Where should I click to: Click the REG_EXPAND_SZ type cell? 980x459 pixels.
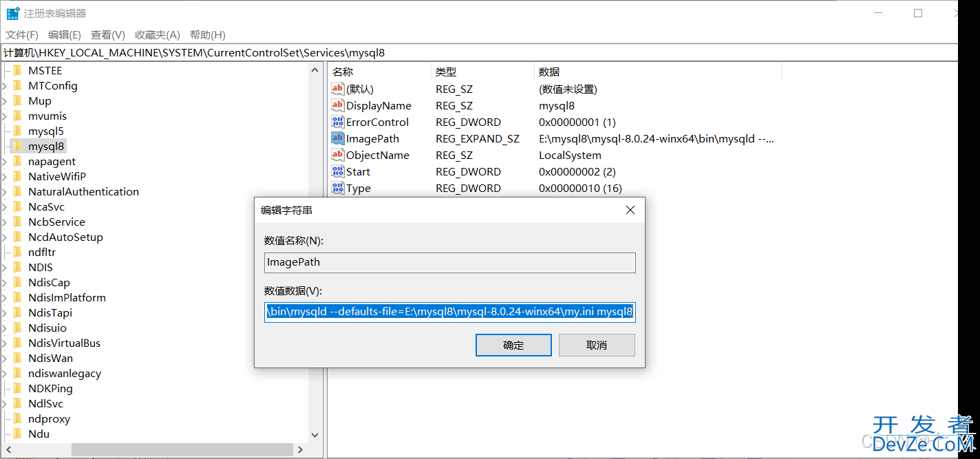pyautogui.click(x=478, y=138)
